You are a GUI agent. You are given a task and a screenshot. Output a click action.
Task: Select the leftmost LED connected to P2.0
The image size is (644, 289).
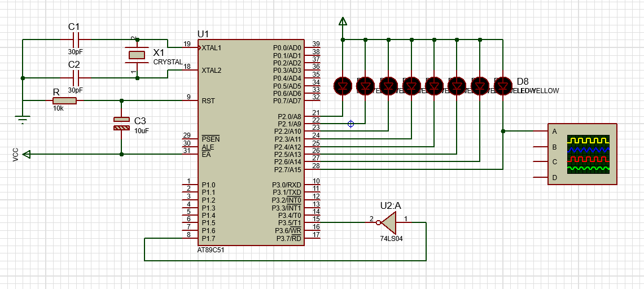pos(343,86)
